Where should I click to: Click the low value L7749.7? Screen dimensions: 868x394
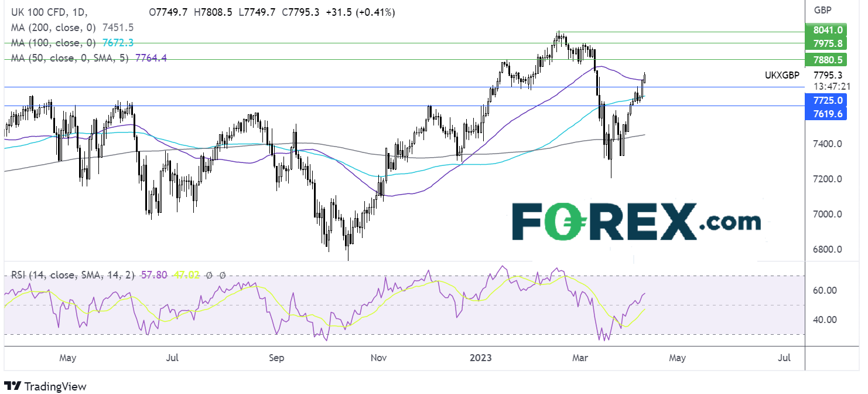coord(257,12)
